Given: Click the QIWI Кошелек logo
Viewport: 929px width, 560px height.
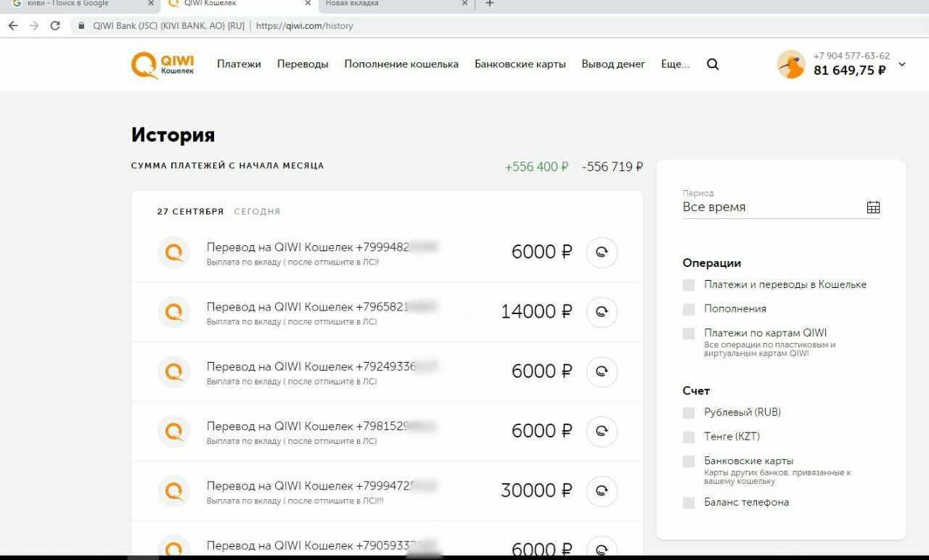Looking at the screenshot, I should tap(163, 65).
